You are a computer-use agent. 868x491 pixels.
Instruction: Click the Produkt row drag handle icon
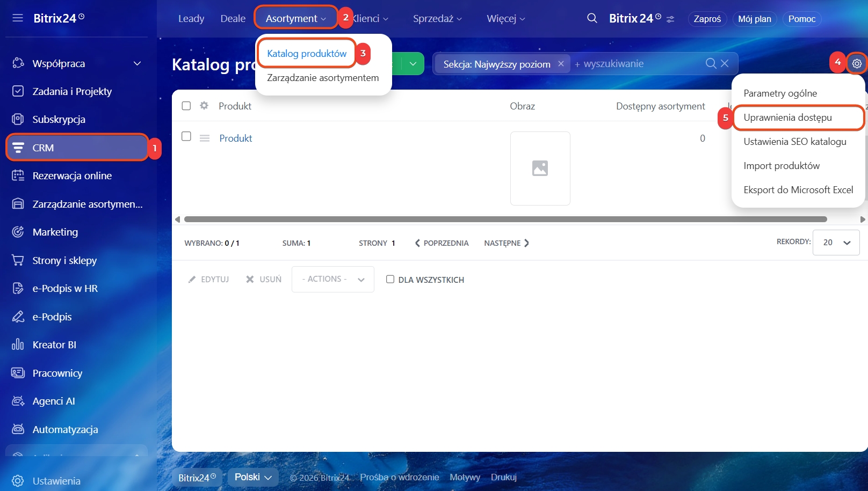click(205, 138)
